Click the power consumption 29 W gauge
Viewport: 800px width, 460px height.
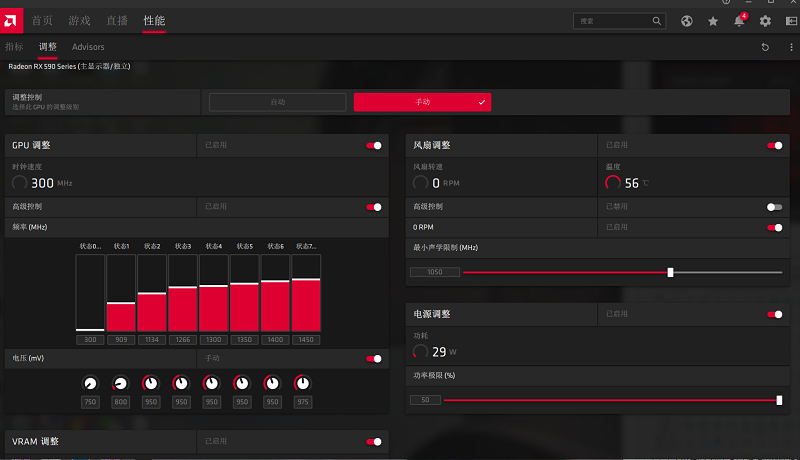pyautogui.click(x=420, y=351)
